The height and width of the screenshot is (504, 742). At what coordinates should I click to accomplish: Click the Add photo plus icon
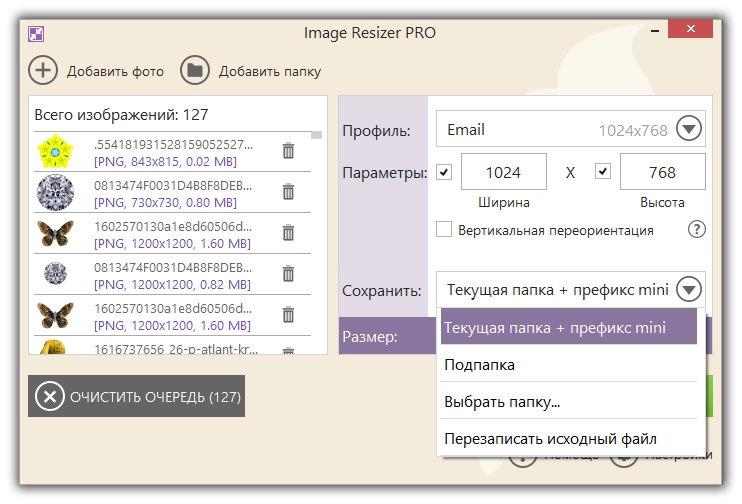coord(43,71)
